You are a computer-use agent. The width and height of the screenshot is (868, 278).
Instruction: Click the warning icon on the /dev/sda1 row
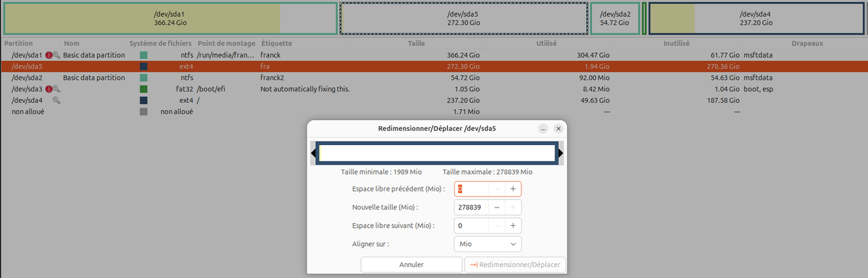click(x=49, y=56)
